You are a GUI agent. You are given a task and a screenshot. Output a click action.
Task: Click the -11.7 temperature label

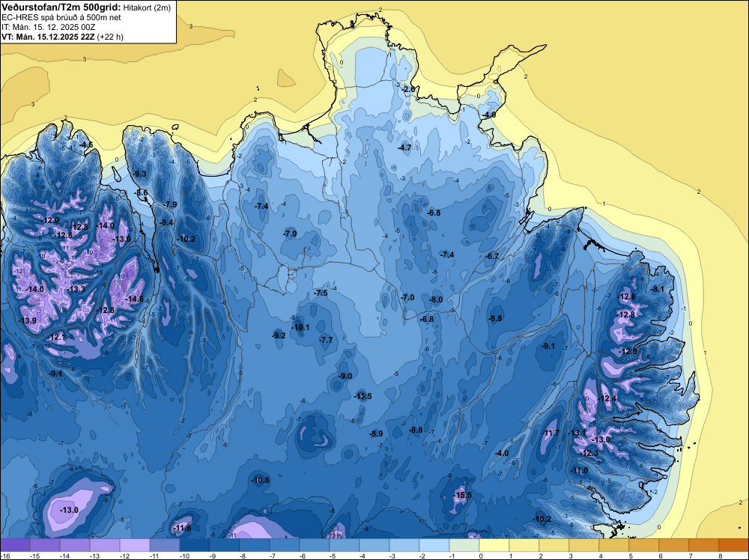tap(551, 433)
